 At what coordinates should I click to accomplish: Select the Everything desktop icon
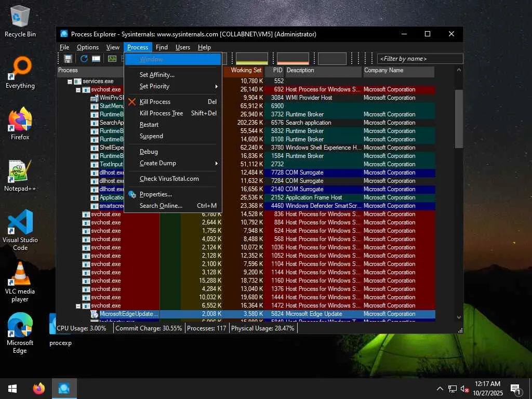(x=20, y=72)
